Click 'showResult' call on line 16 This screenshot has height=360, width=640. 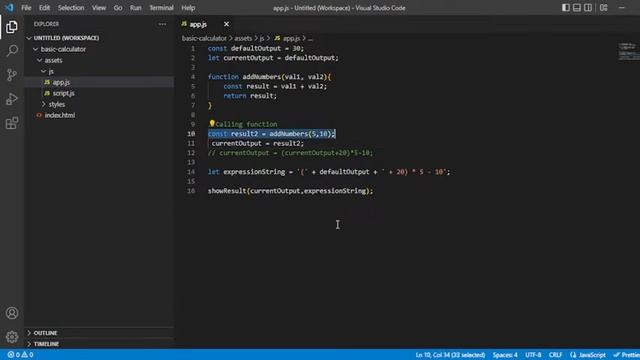[227, 191]
